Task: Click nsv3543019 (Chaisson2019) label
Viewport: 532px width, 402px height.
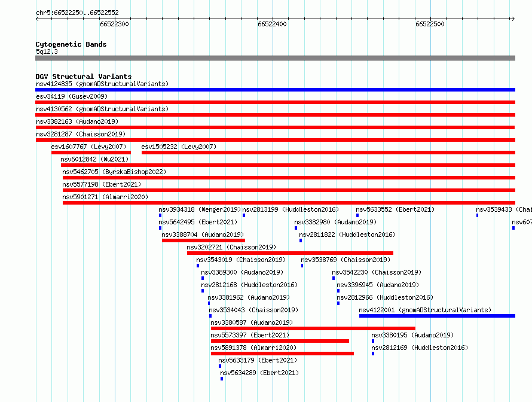Action: pos(241,260)
